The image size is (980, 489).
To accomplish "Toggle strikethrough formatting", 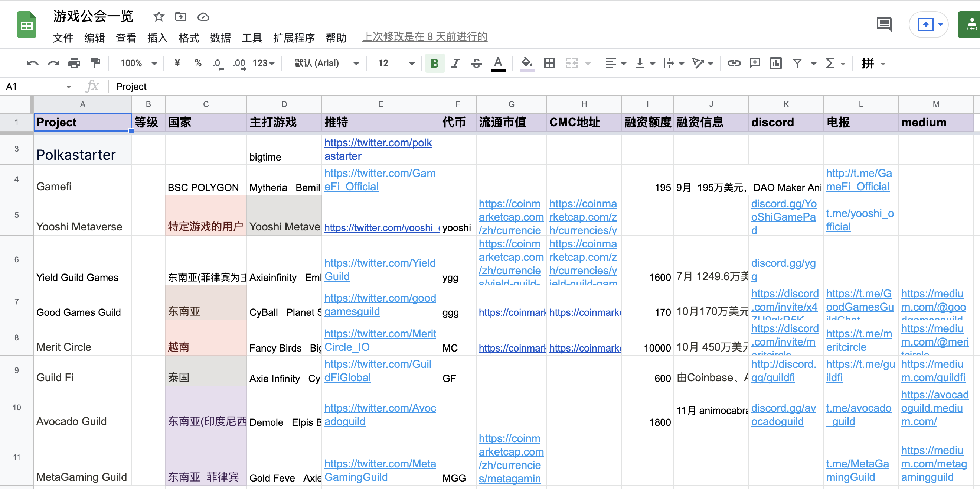I will pos(476,63).
